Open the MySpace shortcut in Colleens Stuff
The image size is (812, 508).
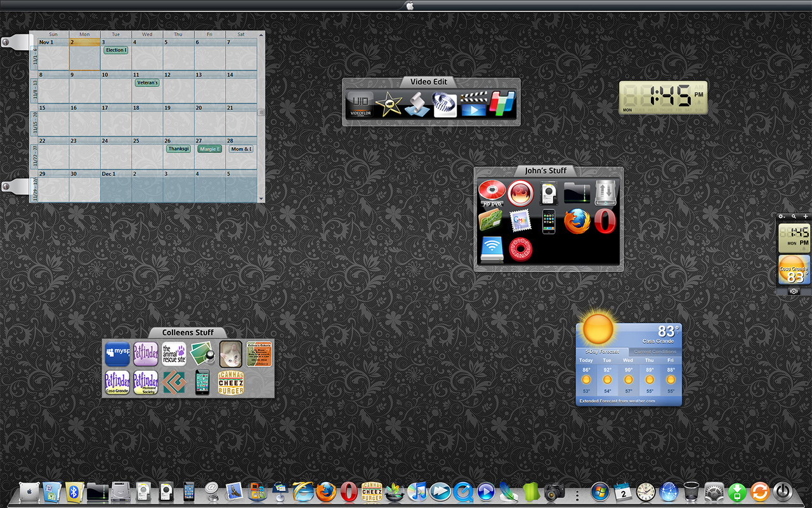click(x=117, y=354)
